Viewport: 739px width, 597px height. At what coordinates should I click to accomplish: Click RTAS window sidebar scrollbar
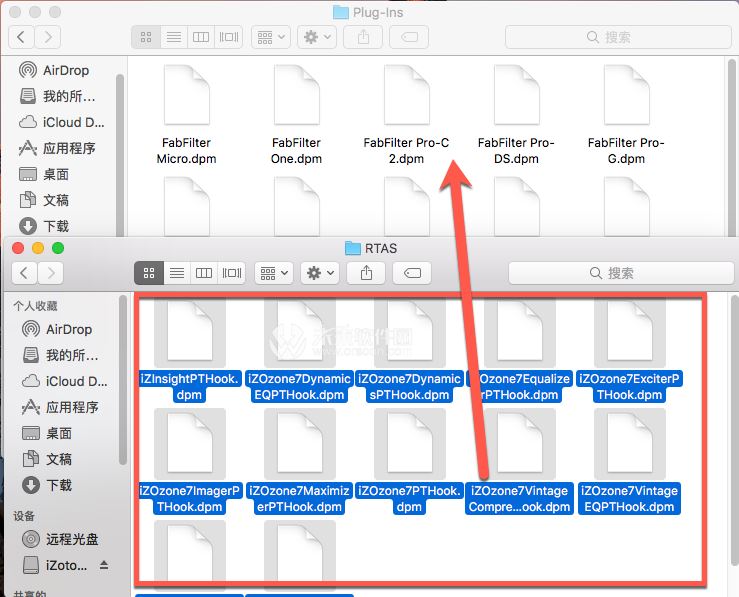click(x=123, y=380)
